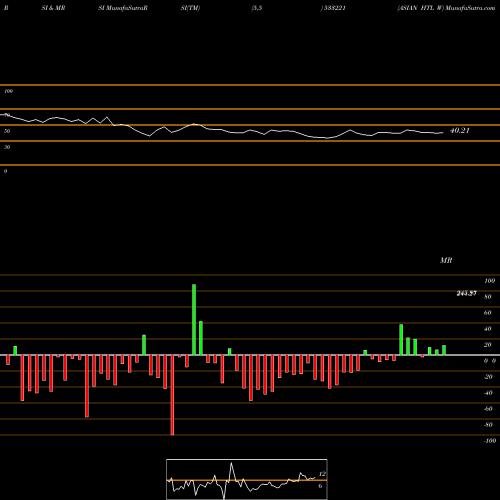The image size is (500, 500).
Task: Click the MR axis 60 label
Action: click(488, 313)
